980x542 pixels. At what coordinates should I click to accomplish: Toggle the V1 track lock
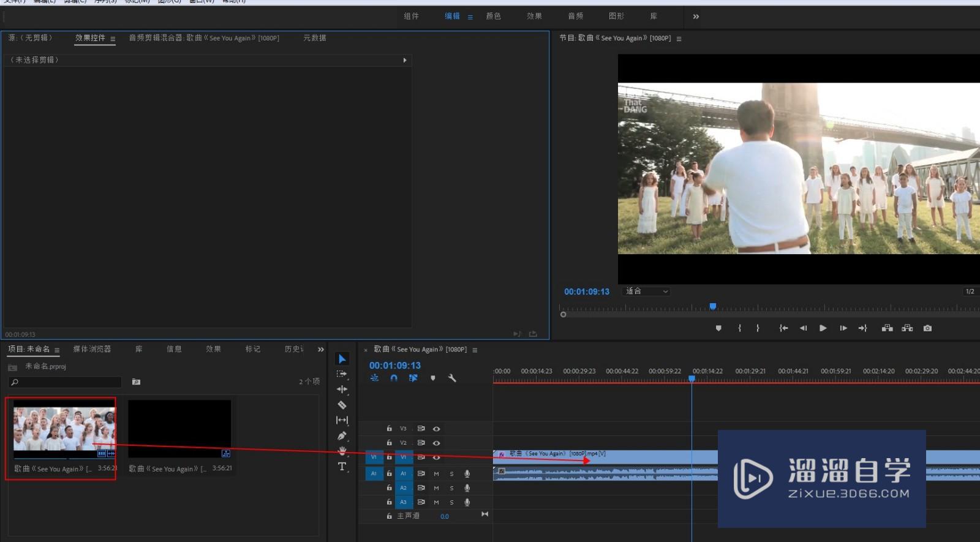[x=389, y=457]
